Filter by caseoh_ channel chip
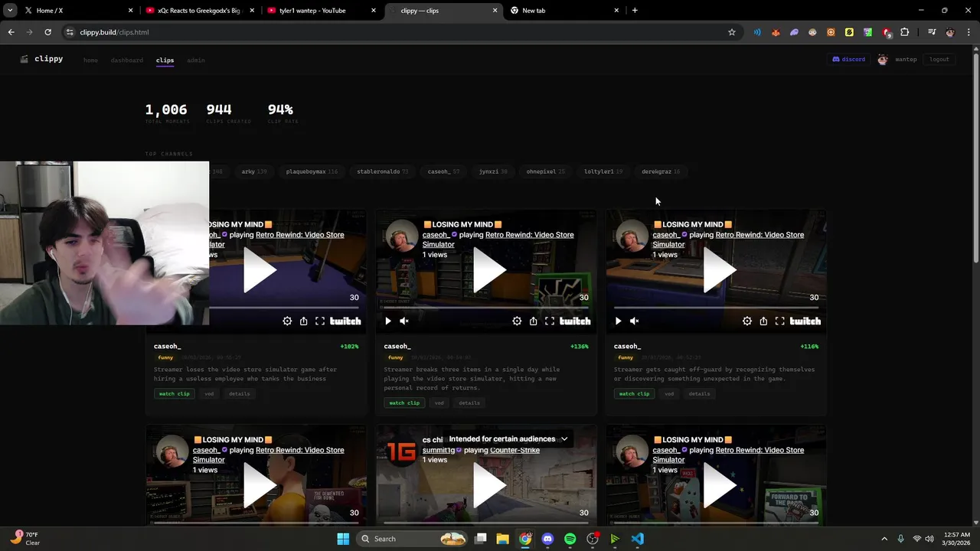The image size is (980, 551). coord(443,171)
